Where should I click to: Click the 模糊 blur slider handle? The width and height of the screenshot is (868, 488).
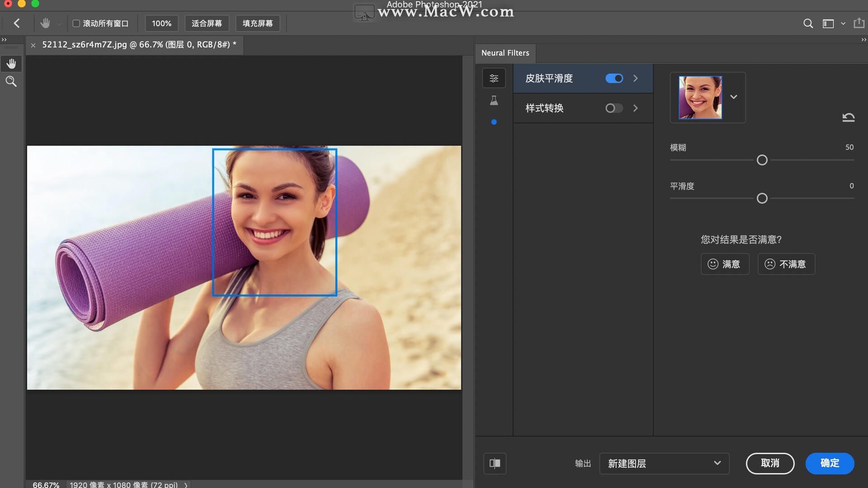762,160
